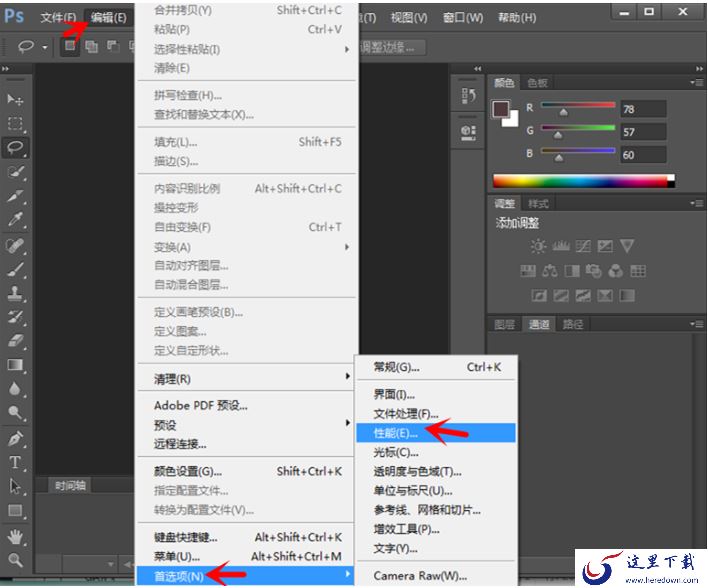Image resolution: width=708 pixels, height=588 pixels.
Task: Choose Camera Raw (W) preferences entry
Action: [x=436, y=575]
